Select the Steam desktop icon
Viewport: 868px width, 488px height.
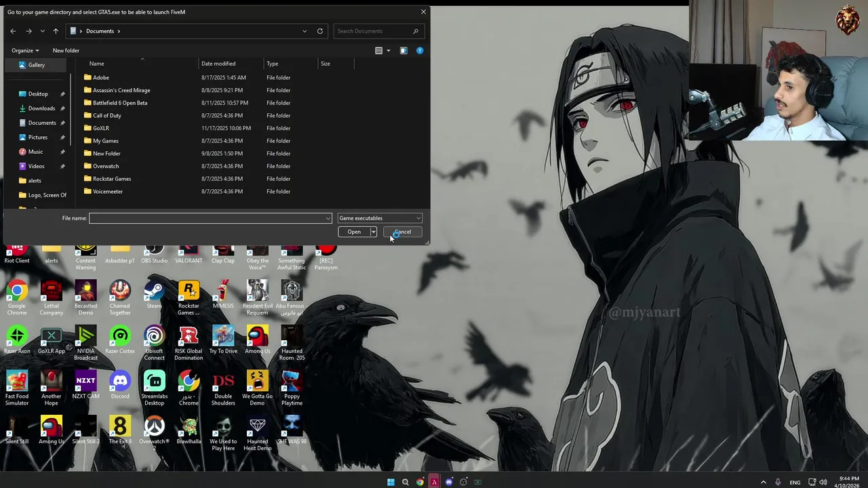click(x=154, y=296)
